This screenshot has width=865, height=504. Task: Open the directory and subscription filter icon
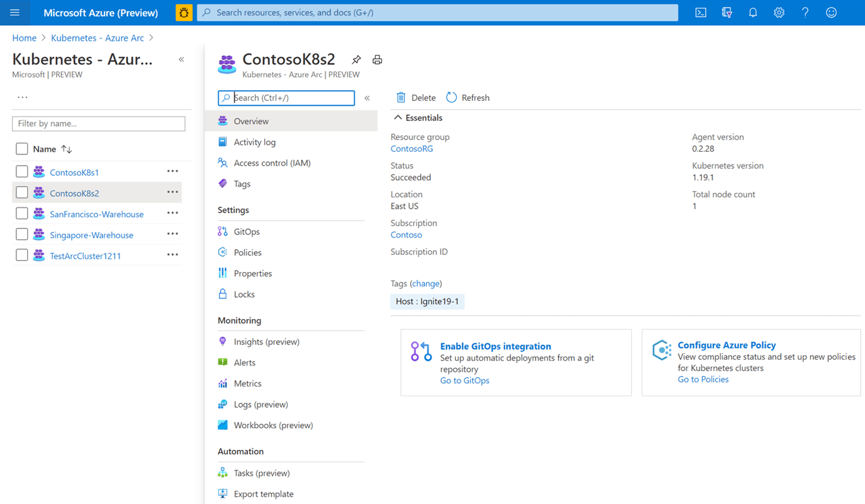pyautogui.click(x=727, y=12)
